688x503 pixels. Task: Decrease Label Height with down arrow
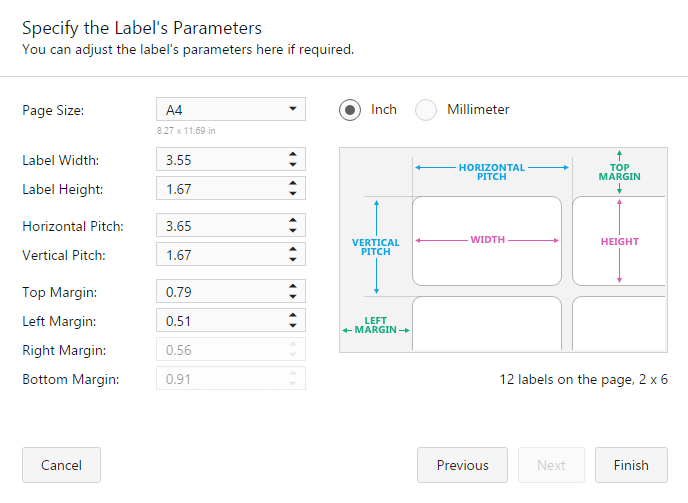tap(292, 193)
